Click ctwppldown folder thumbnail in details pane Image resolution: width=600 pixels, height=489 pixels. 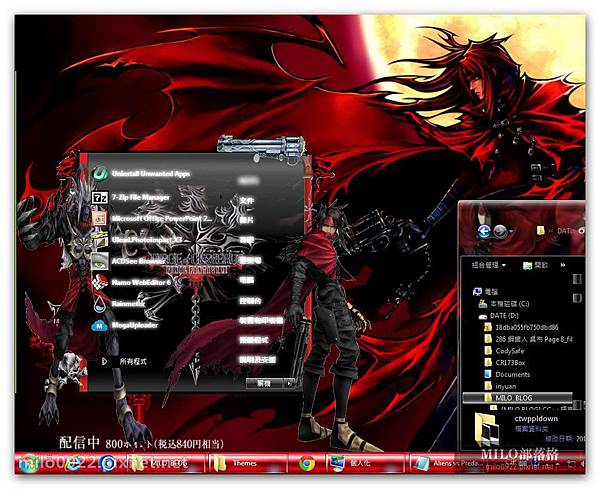point(487,429)
